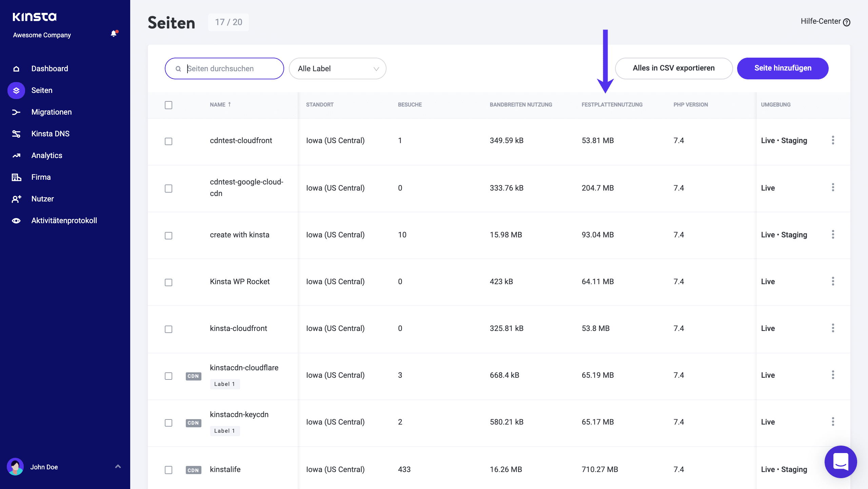
Task: Click the Seiten navigation icon
Action: [16, 90]
